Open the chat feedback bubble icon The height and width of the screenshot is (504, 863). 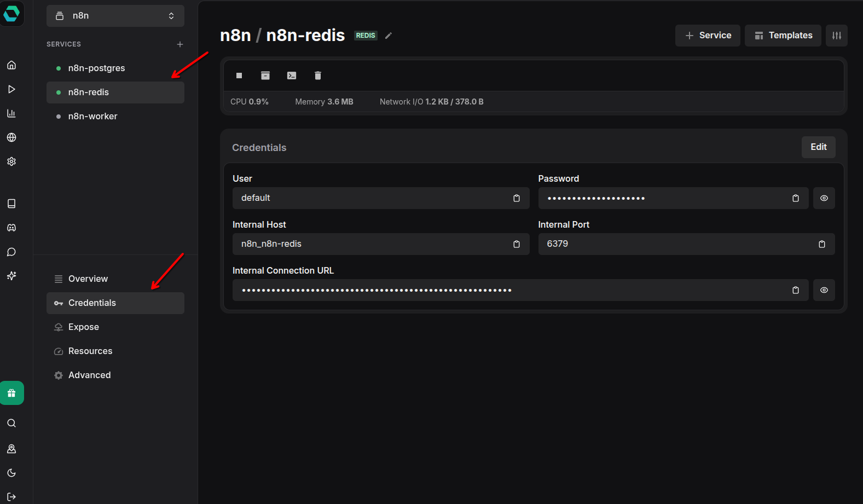[11, 252]
